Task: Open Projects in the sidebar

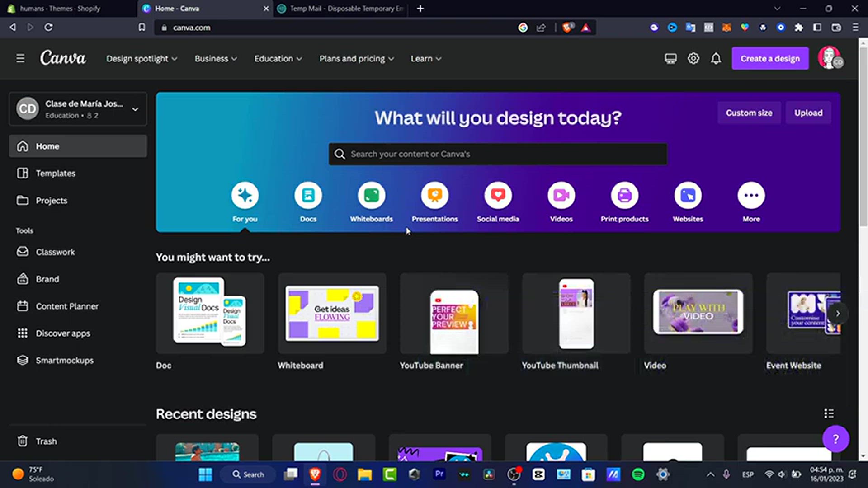Action: 78,200
